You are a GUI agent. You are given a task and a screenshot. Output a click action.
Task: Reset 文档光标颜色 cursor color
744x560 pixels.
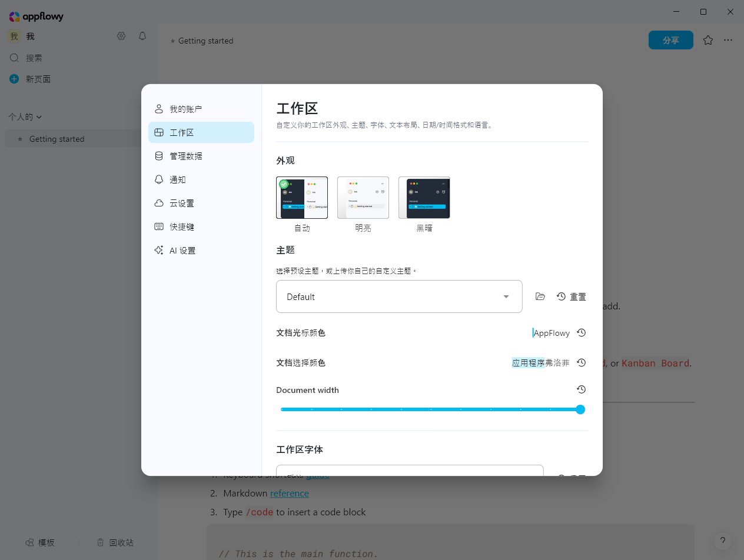point(581,332)
